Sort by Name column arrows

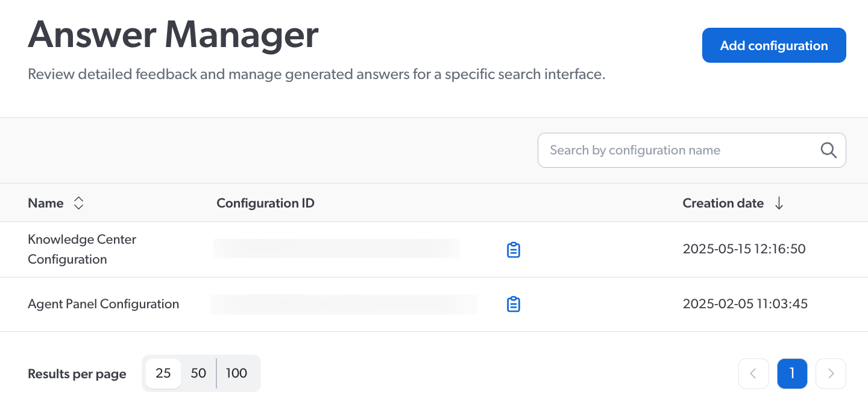pos(78,203)
